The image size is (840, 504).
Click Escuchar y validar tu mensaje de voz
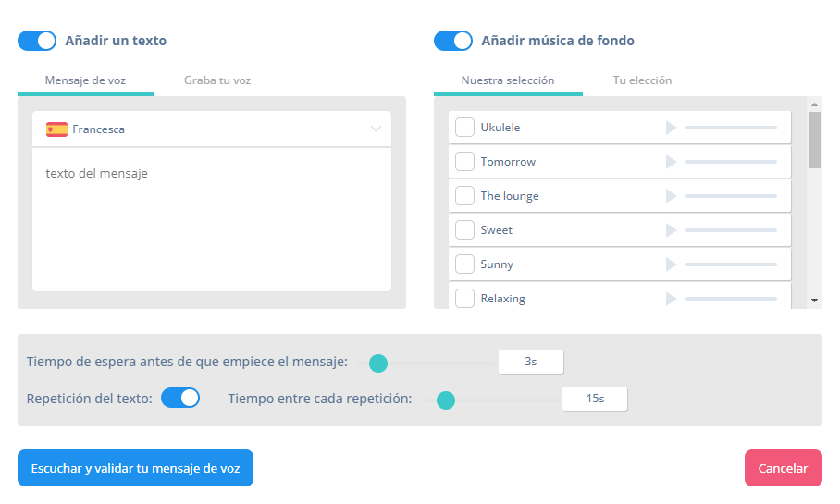[136, 468]
